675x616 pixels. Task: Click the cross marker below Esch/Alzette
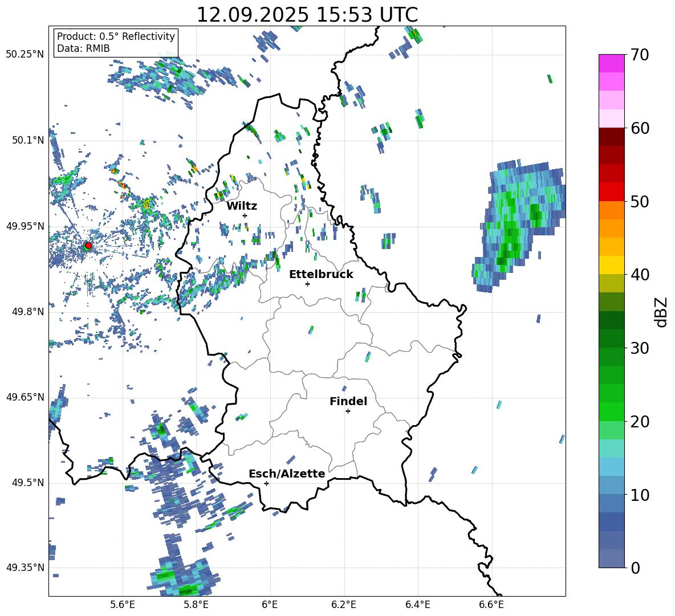266,483
